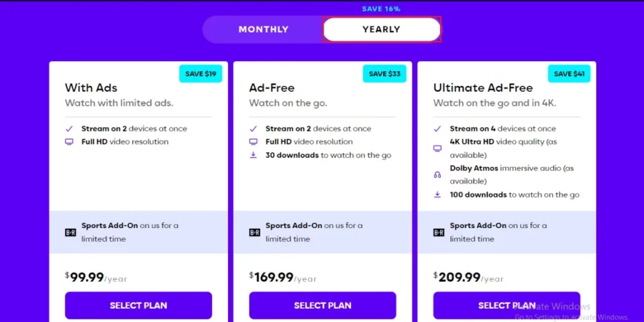Choose the Ad-Free plan button
This screenshot has height=322, width=644.
tap(322, 305)
